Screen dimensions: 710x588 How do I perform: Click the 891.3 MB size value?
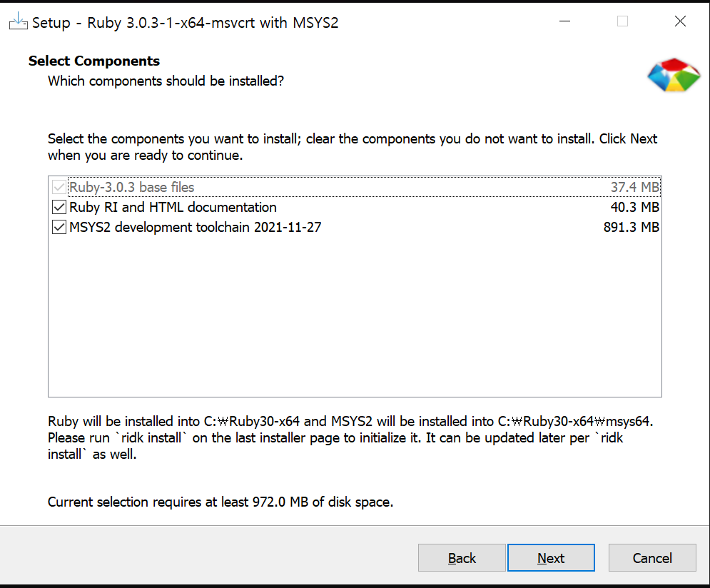(x=631, y=228)
